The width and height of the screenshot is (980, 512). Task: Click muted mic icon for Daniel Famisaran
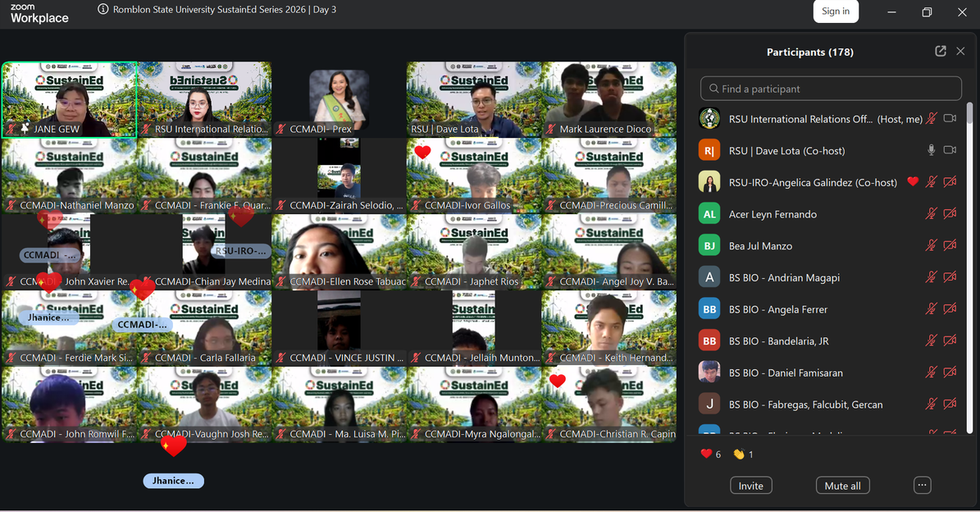[x=931, y=373]
